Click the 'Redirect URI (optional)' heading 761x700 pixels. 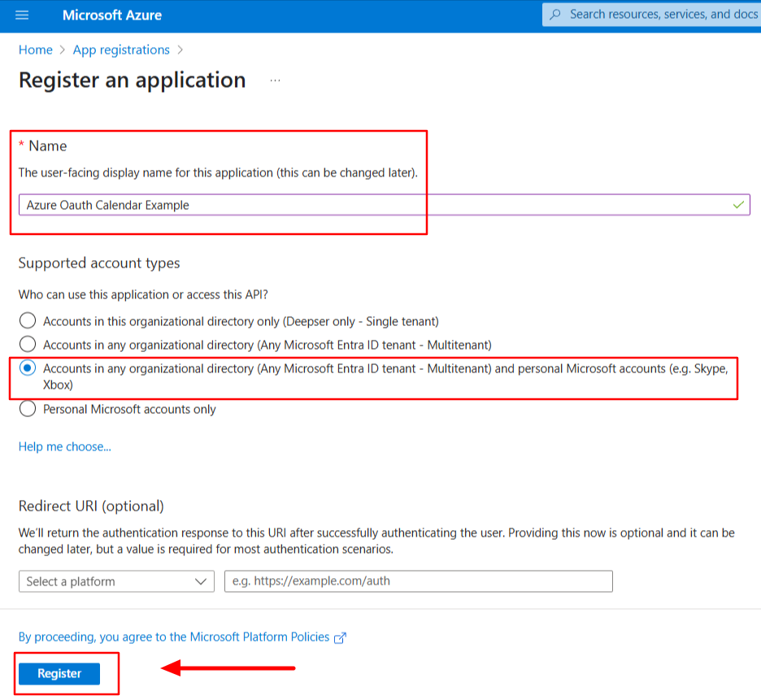click(91, 507)
